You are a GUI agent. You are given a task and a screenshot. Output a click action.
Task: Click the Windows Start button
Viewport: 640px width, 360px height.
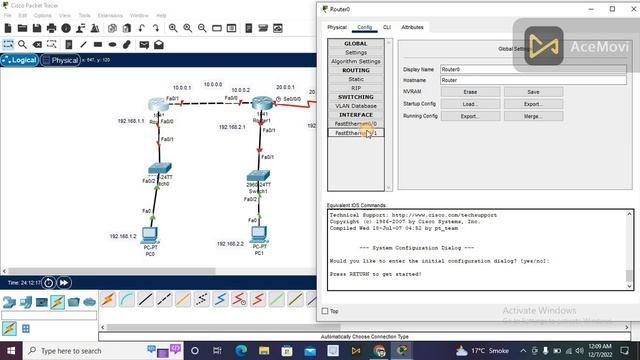(x=11, y=351)
